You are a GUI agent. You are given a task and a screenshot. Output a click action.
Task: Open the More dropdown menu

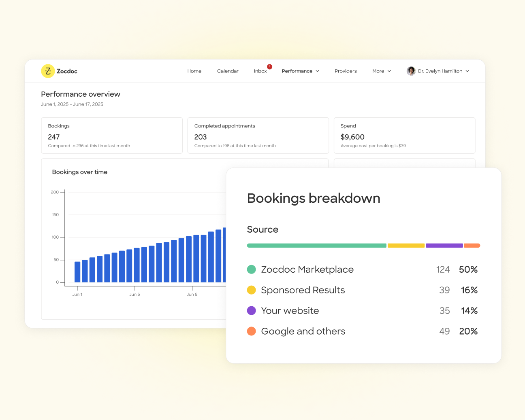381,71
